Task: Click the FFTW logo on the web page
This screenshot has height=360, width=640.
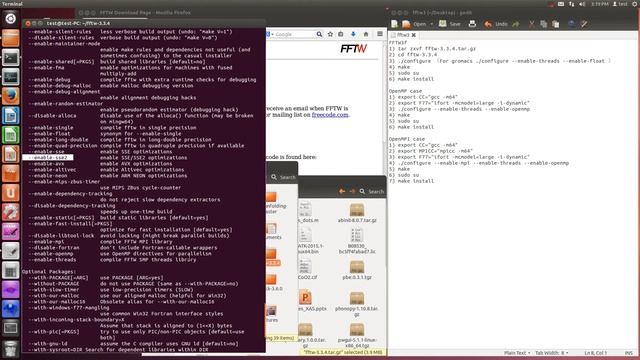Action: (353, 49)
